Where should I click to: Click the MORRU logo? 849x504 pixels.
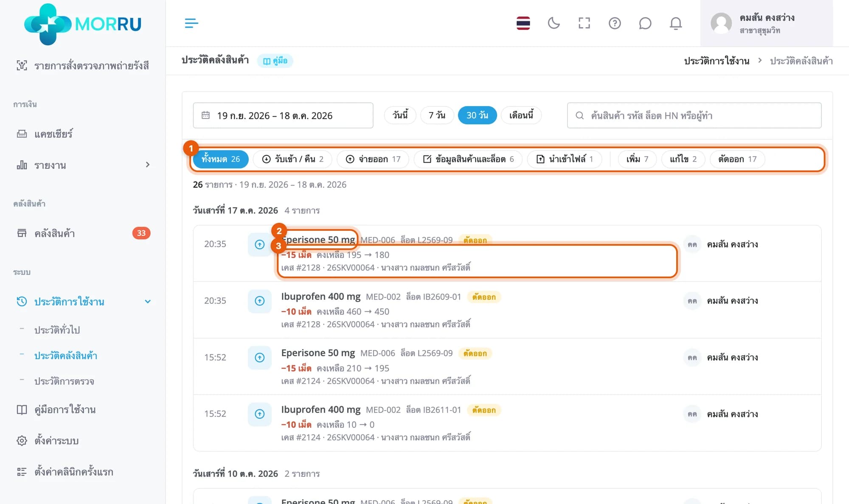[x=83, y=24]
